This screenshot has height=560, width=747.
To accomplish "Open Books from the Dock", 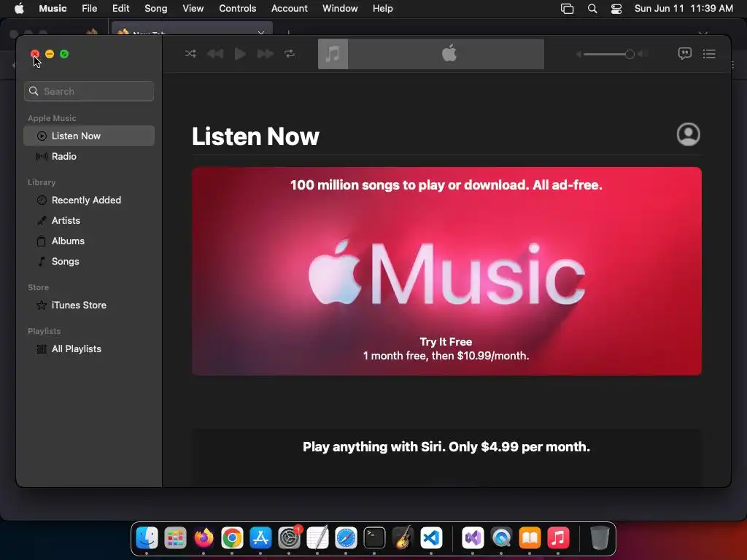I will 530,538.
